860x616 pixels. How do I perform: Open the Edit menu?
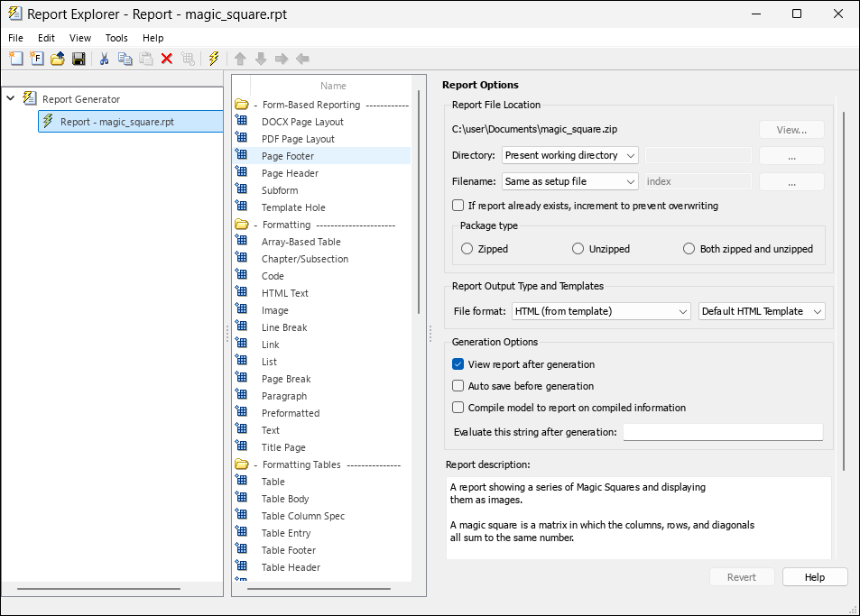pyautogui.click(x=45, y=38)
